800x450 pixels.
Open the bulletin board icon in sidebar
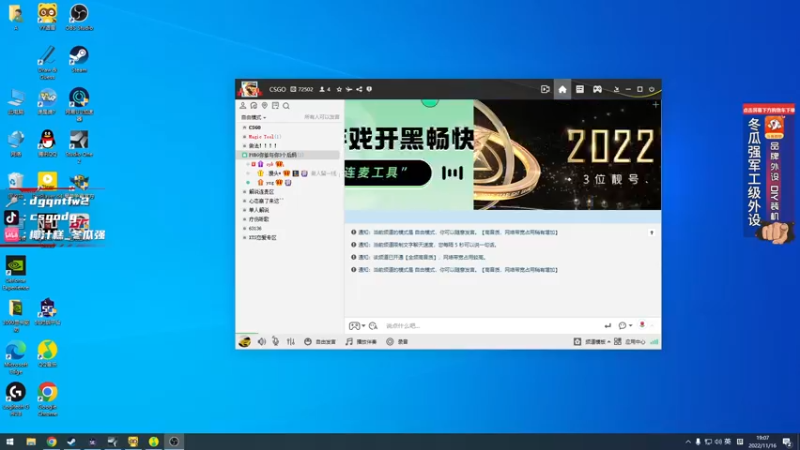[x=275, y=106]
